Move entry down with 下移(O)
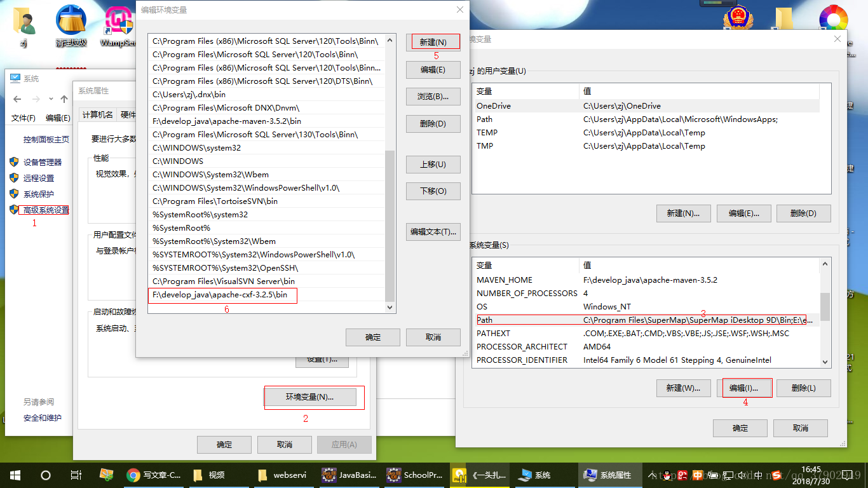The height and width of the screenshot is (488, 868). pyautogui.click(x=433, y=191)
